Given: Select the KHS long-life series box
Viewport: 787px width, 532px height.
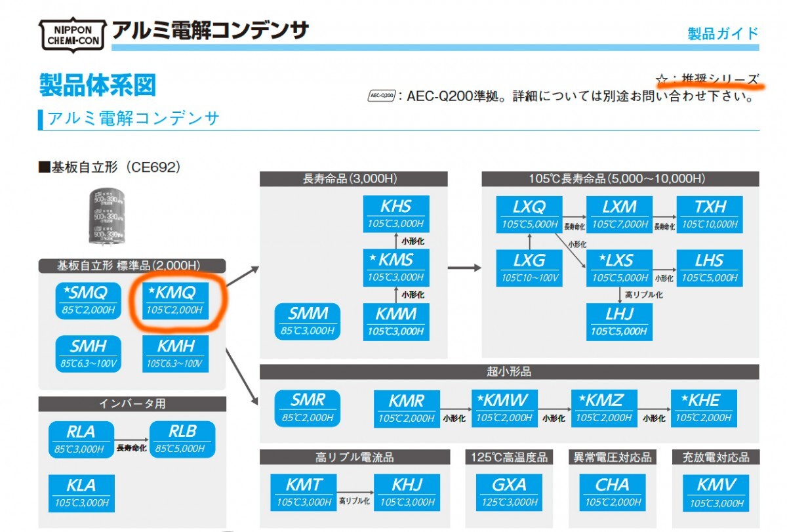Looking at the screenshot, I should coord(396,214).
